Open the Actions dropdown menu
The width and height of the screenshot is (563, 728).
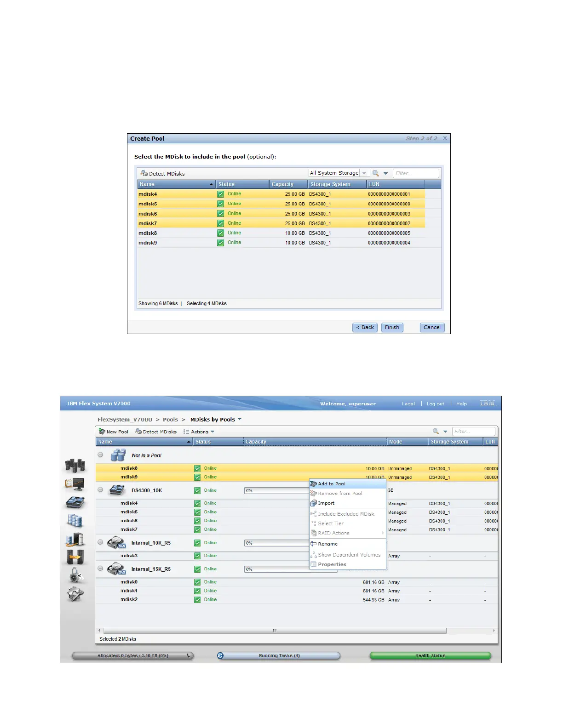199,432
